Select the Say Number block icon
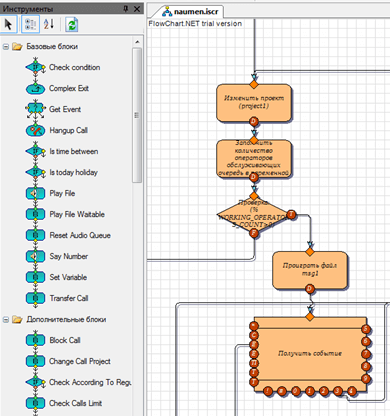Image resolution: width=390 pixels, height=417 pixels. click(35, 256)
